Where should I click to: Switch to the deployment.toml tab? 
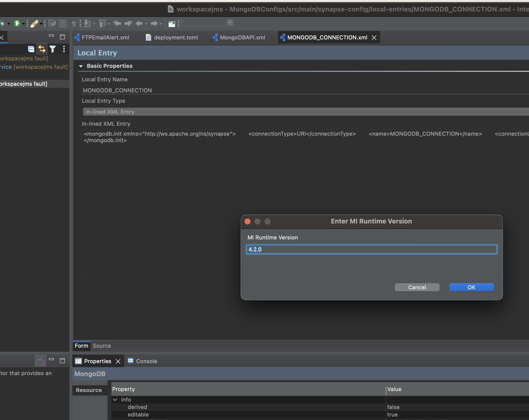[172, 37]
